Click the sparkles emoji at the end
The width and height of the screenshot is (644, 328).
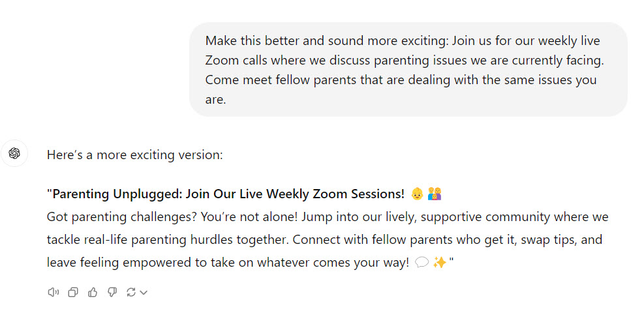point(440,262)
